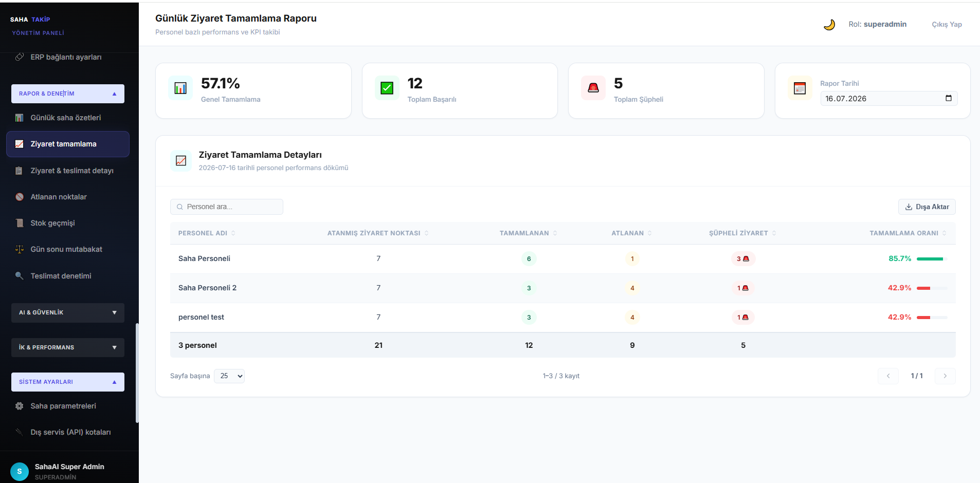Click Saha Personeli 2 name cell

pos(207,288)
